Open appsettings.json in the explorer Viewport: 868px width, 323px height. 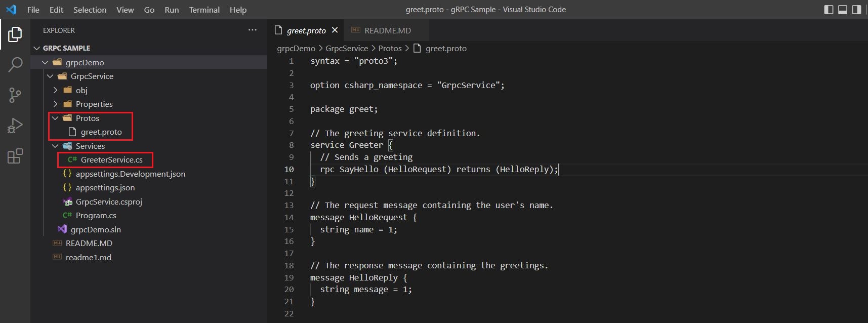click(105, 187)
